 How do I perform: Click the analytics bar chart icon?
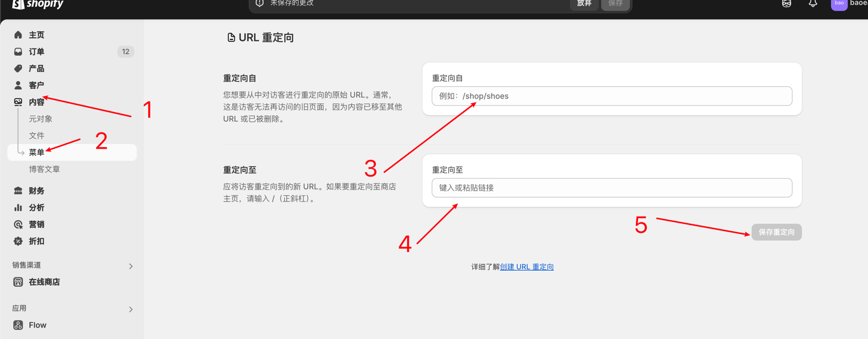coord(18,208)
